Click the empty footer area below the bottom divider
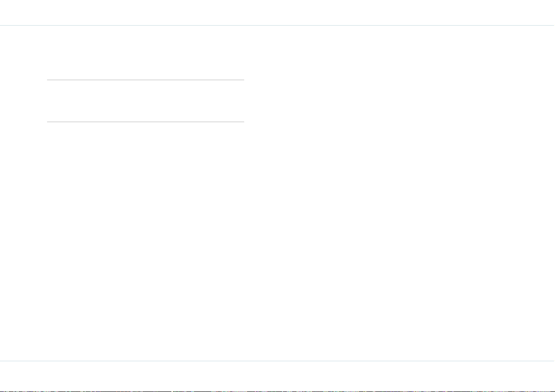 pos(278,375)
